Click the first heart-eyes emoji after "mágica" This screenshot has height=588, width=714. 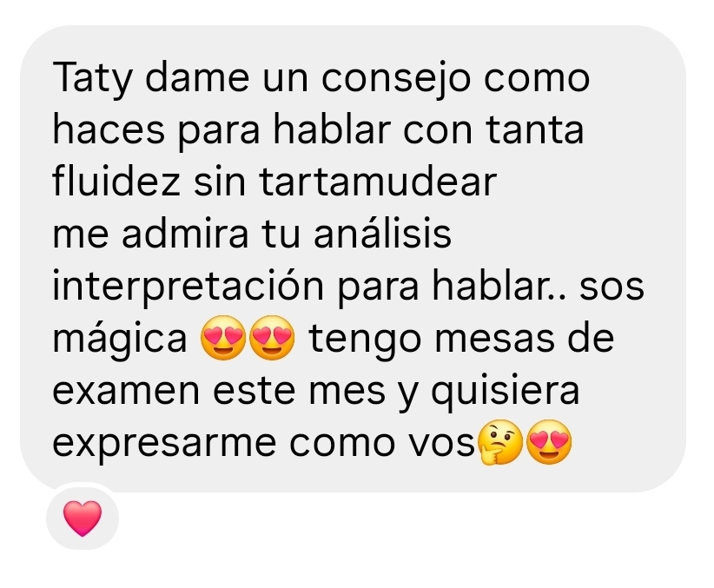click(x=223, y=338)
